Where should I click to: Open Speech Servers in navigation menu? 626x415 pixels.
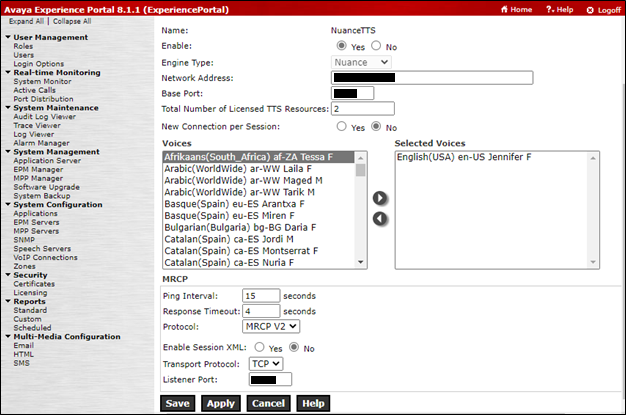coord(42,248)
